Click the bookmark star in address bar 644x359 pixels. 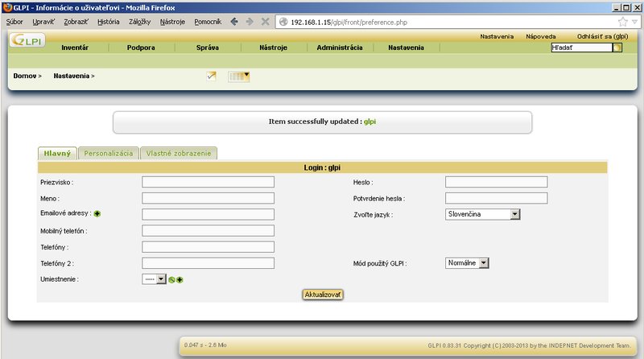622,21
